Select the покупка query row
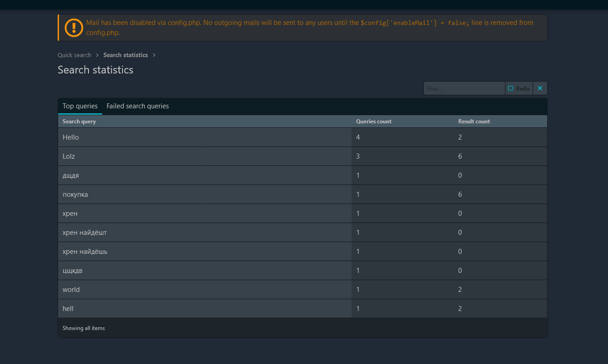The height and width of the screenshot is (364, 608). click(x=181, y=194)
